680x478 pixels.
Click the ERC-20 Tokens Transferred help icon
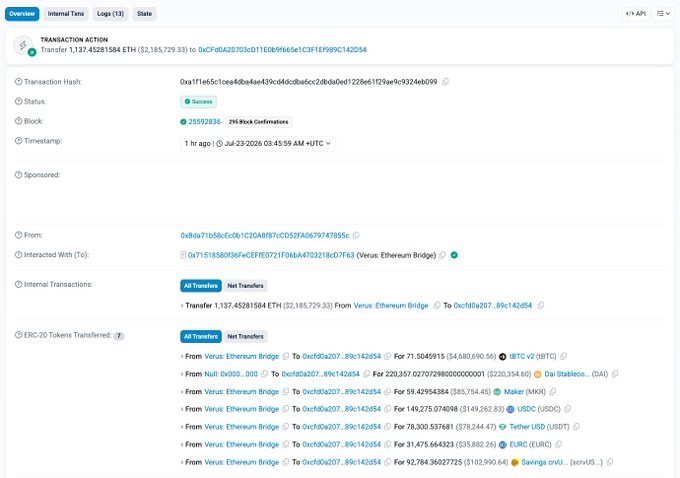(x=18, y=335)
